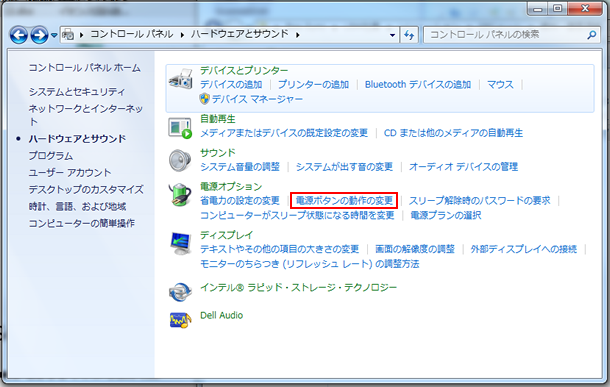Click the refresh button in address bar
The height and width of the screenshot is (387, 610).
click(x=408, y=35)
